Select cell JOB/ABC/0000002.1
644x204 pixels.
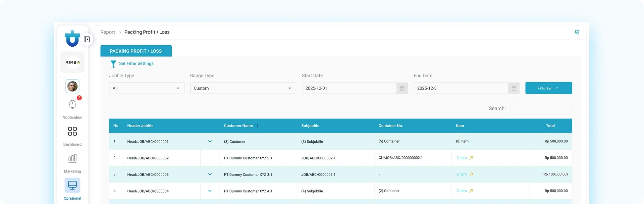pos(318,158)
